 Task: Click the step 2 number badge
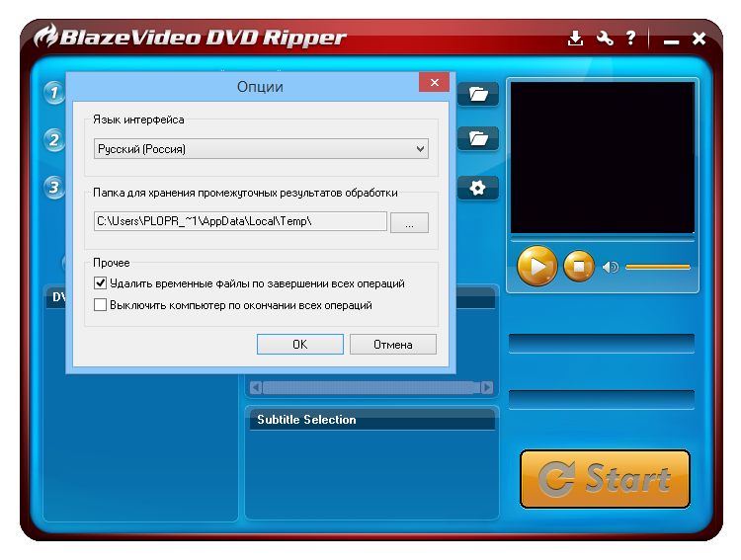54,140
